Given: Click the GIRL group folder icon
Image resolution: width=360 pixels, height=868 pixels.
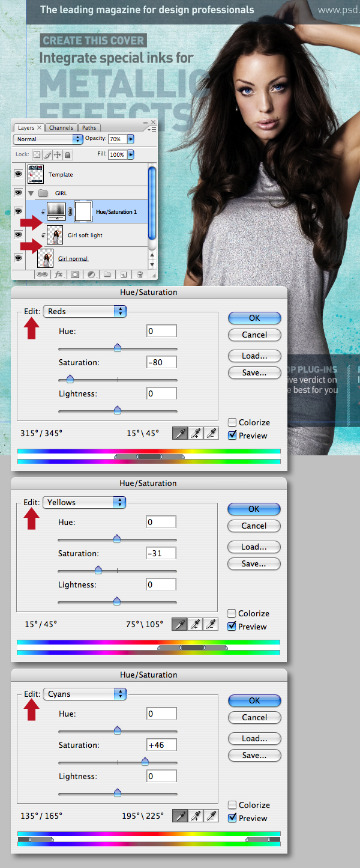Looking at the screenshot, I should point(43,193).
